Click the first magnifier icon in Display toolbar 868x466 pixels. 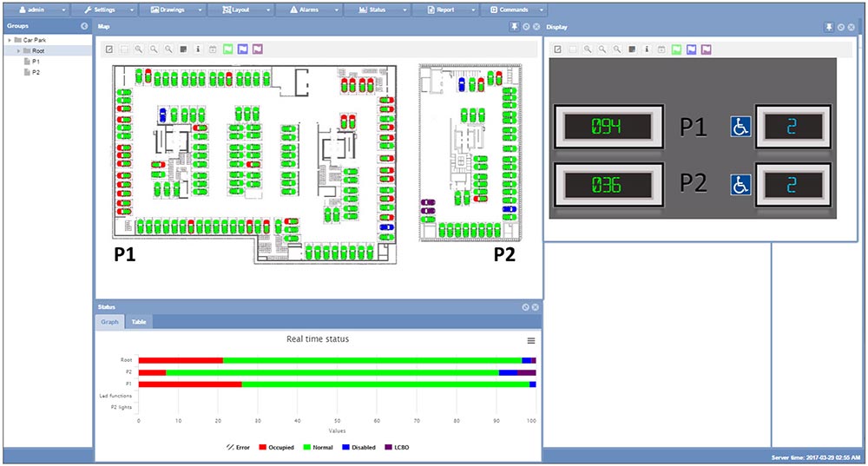[x=588, y=50]
